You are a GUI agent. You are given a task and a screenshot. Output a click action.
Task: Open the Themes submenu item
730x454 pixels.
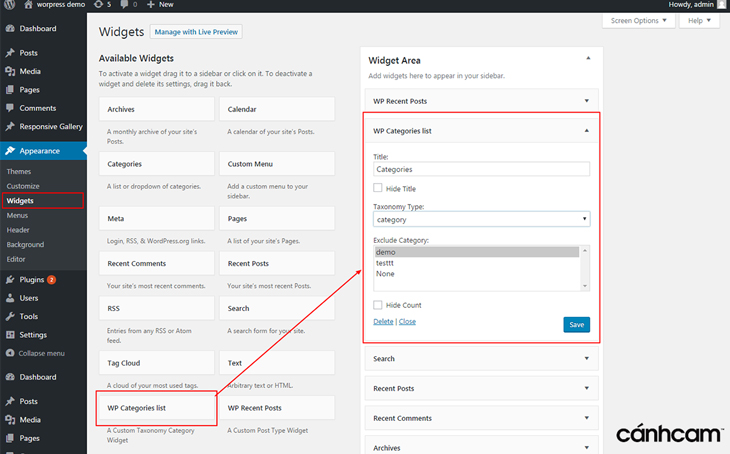coord(19,171)
